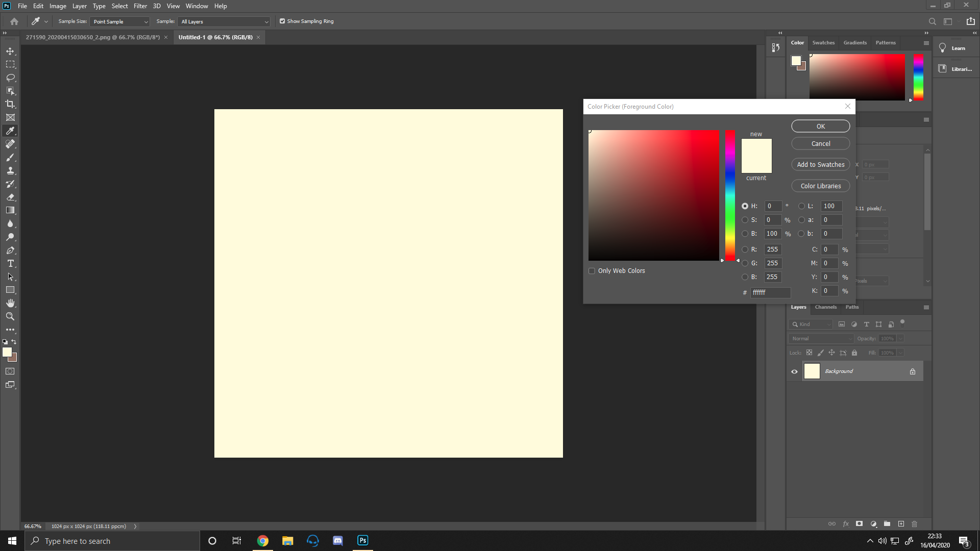The width and height of the screenshot is (980, 551).
Task: Select the Eraser tool
Action: [10, 197]
